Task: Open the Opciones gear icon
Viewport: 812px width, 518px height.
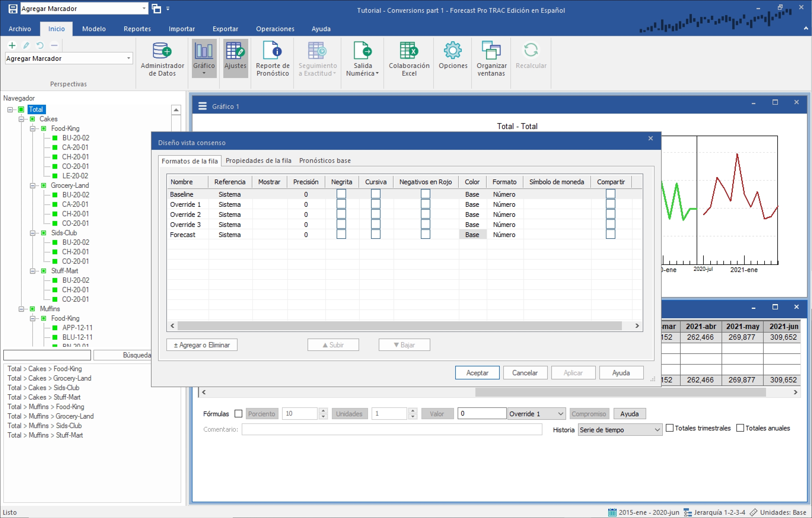Action: (x=453, y=51)
